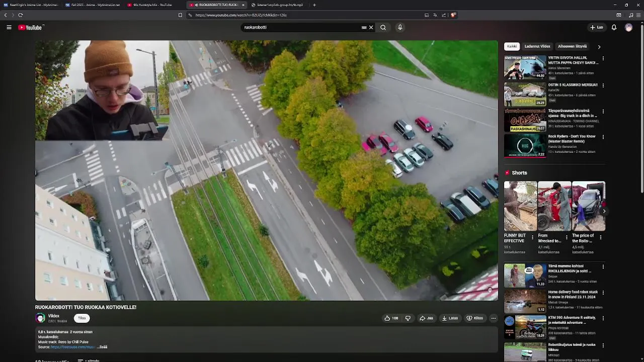
Task: Run search with magnifier button
Action: tap(383, 28)
